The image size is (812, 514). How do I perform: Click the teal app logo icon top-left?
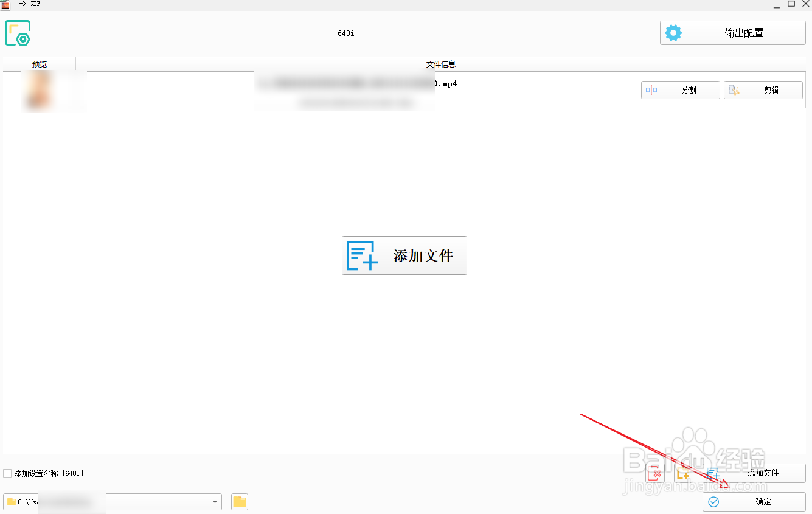click(x=18, y=33)
